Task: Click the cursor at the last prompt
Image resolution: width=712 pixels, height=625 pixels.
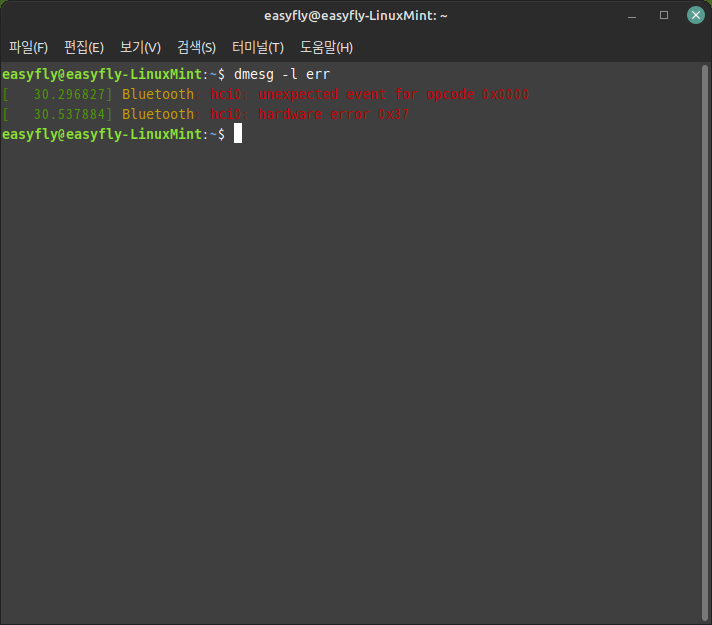Action: point(238,134)
